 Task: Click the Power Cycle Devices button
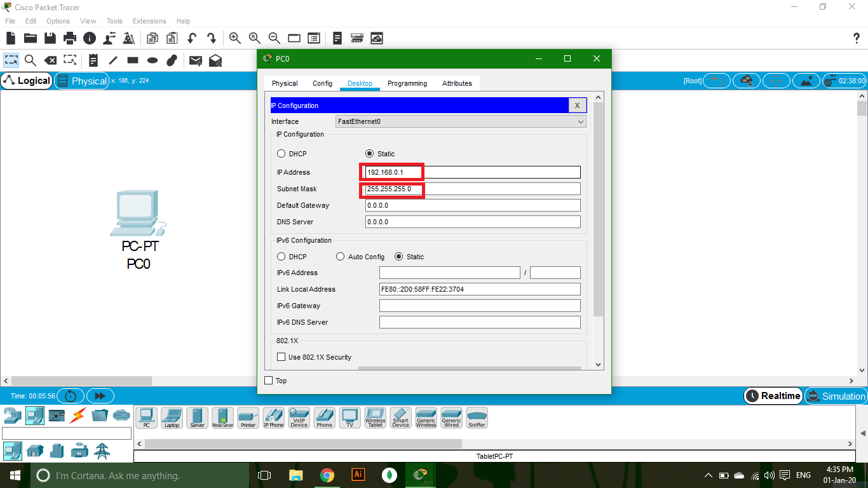(70, 396)
